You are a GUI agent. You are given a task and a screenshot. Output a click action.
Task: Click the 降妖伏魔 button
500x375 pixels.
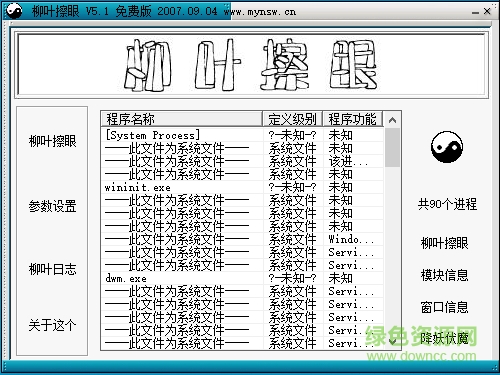444,338
